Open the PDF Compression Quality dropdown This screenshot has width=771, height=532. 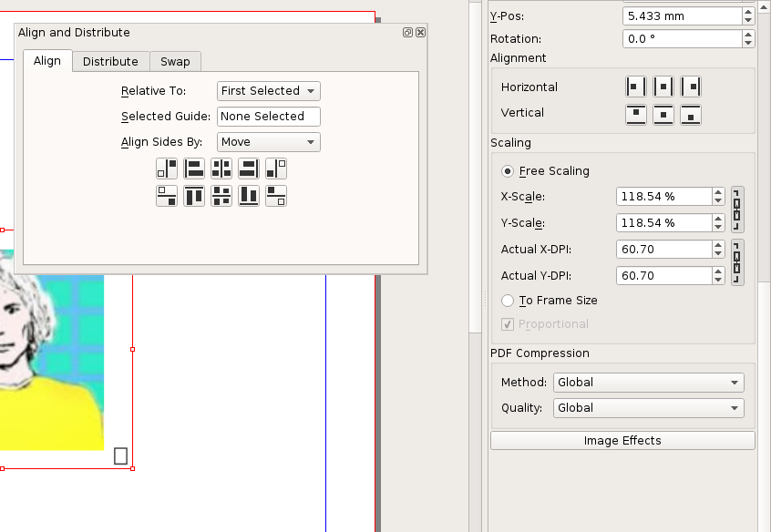pyautogui.click(x=648, y=408)
